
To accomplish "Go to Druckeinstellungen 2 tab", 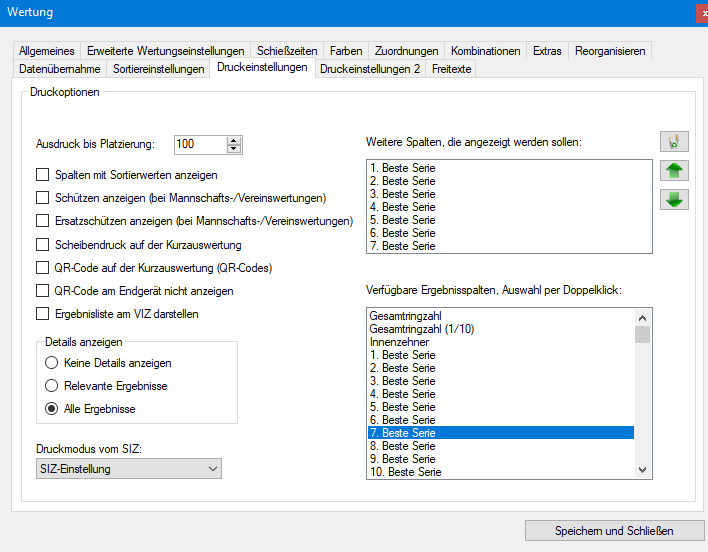I will coord(370,69).
